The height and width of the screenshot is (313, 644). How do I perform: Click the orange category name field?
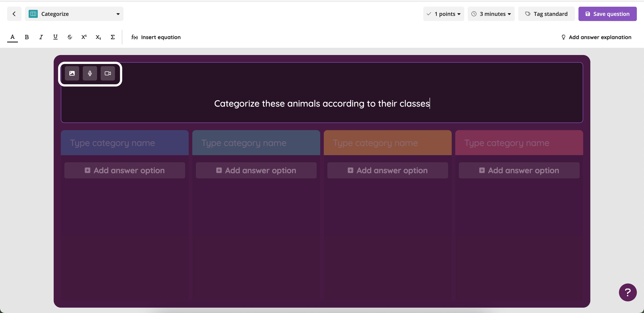coord(388,143)
